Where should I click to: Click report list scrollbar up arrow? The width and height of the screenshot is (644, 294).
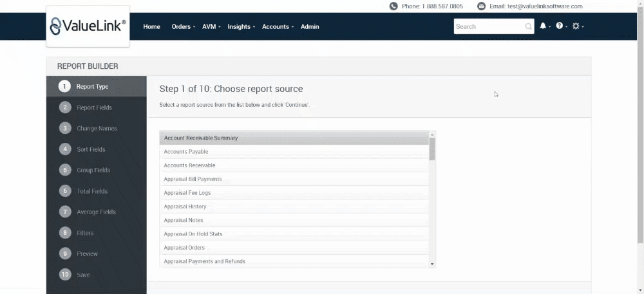[432, 134]
